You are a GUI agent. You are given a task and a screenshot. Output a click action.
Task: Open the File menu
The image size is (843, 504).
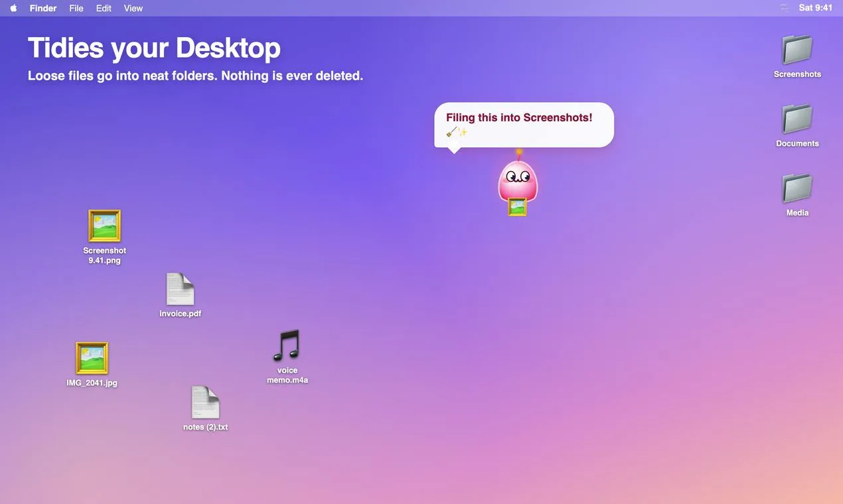(76, 8)
